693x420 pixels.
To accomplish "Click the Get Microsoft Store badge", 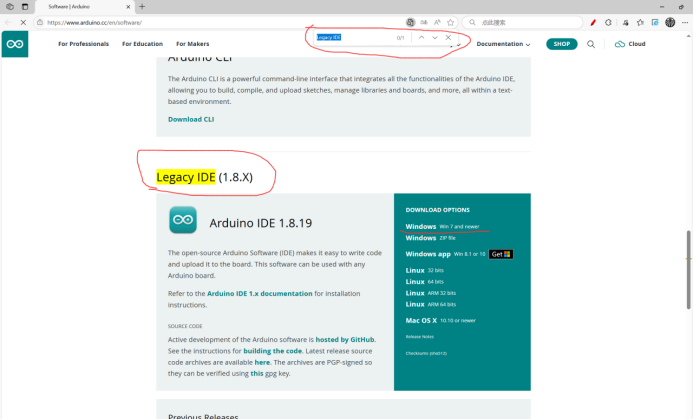I will click(x=501, y=254).
